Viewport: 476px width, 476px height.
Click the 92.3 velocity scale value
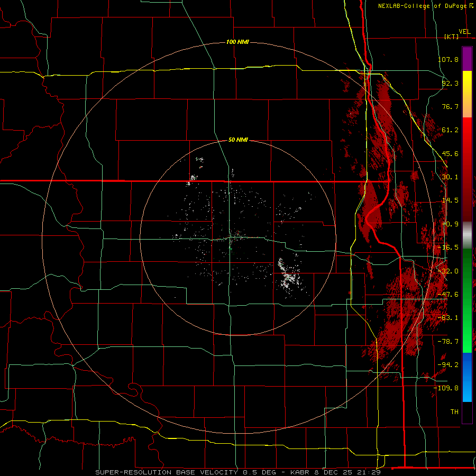(x=450, y=83)
